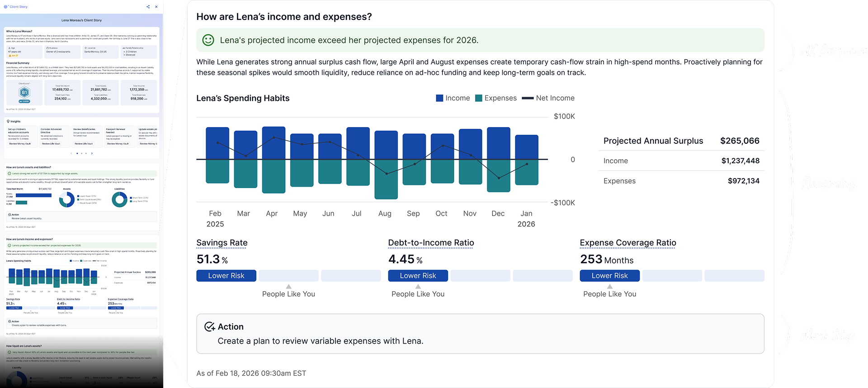Click the green smiley status icon
Screen dimensions: 868x388
(x=208, y=40)
